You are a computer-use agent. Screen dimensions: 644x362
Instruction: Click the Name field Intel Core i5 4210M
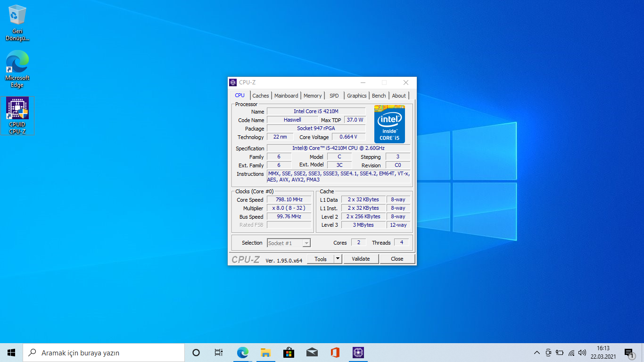[316, 111]
